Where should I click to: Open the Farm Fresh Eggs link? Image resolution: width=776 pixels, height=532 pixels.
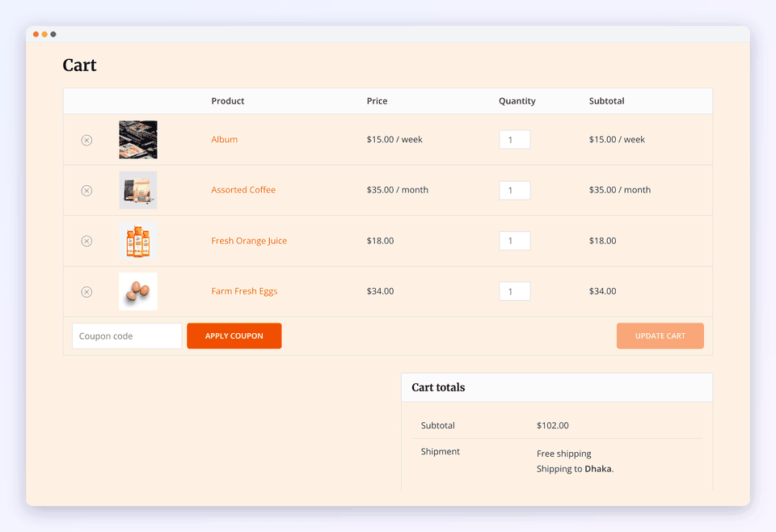pyautogui.click(x=244, y=291)
